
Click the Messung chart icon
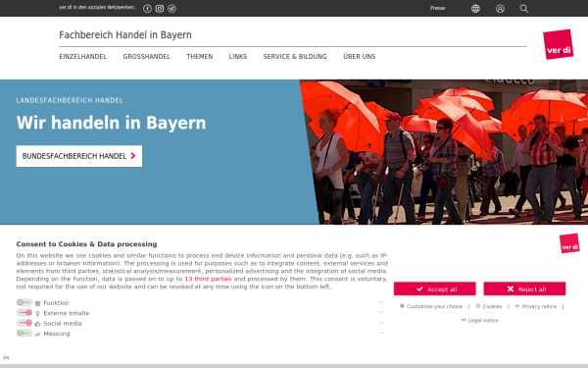[37, 334]
